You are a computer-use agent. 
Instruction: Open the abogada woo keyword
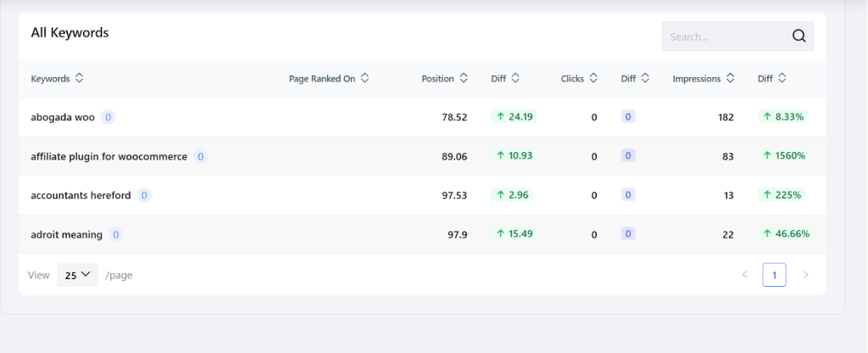[x=63, y=117]
